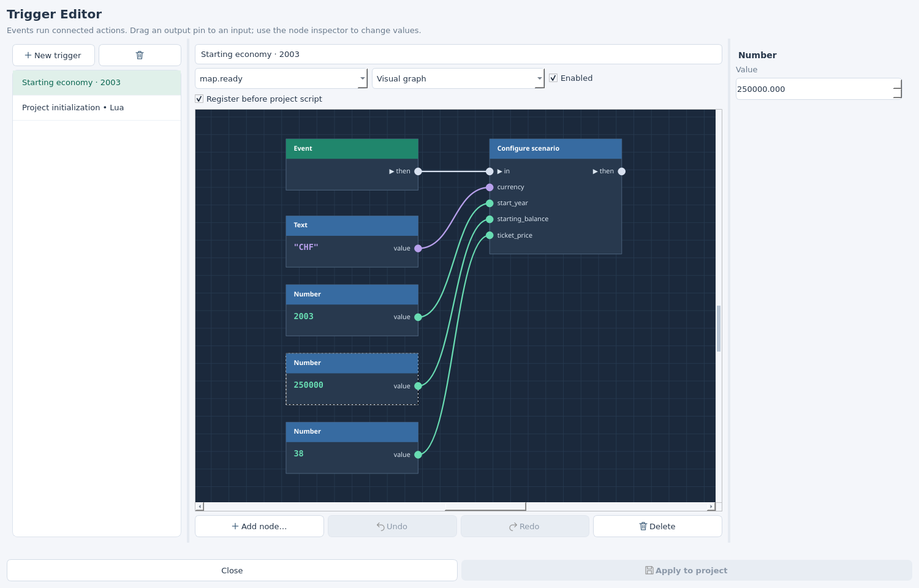Screen dimensions: 919x588
Task: Click Configure scenario's in input pin
Action: [490, 171]
